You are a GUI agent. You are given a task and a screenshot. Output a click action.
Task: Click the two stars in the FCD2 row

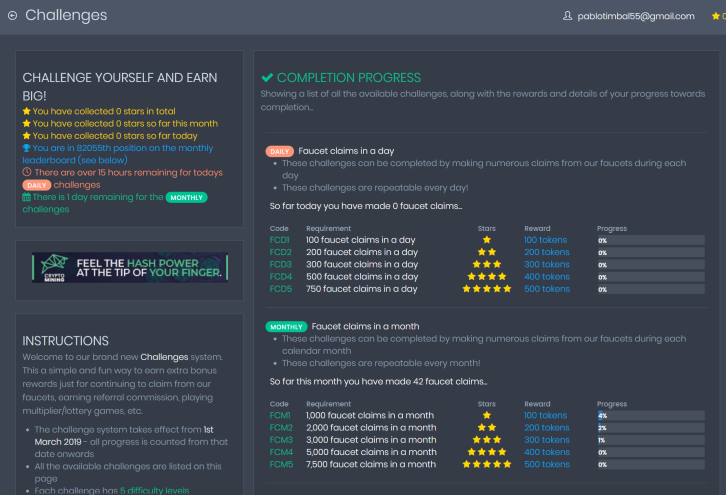click(x=487, y=252)
